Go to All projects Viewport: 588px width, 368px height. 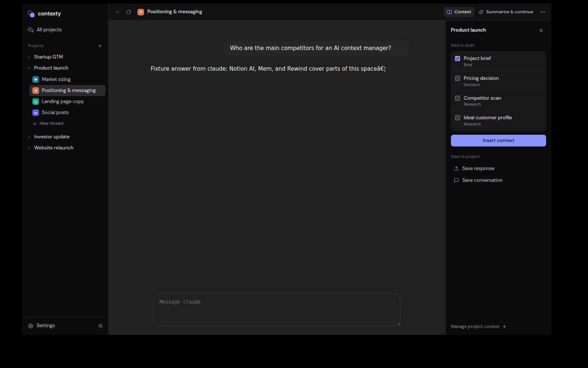[45, 30]
